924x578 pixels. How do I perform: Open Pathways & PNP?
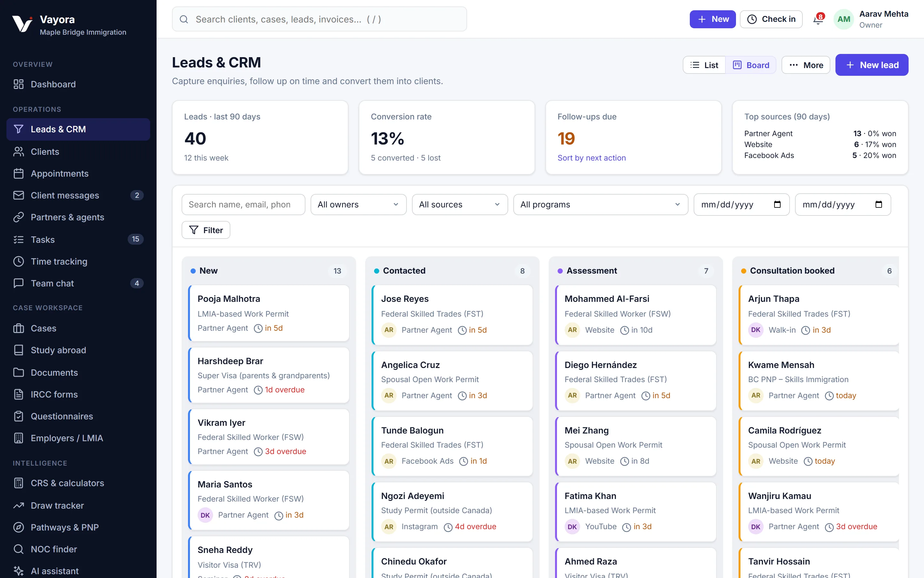(x=78, y=527)
